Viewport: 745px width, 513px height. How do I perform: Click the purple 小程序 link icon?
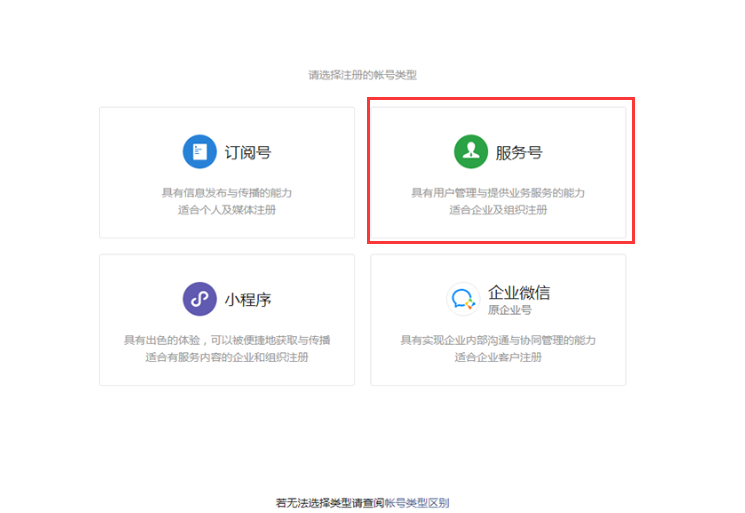(x=200, y=299)
